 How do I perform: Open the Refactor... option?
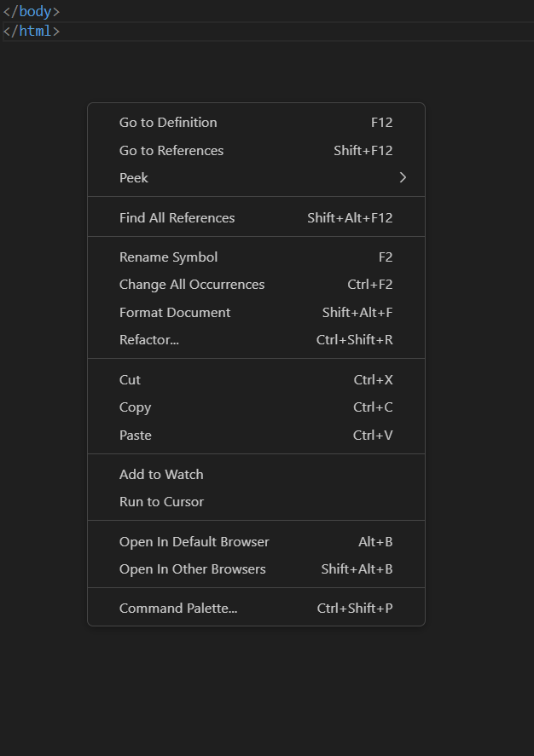256,340
